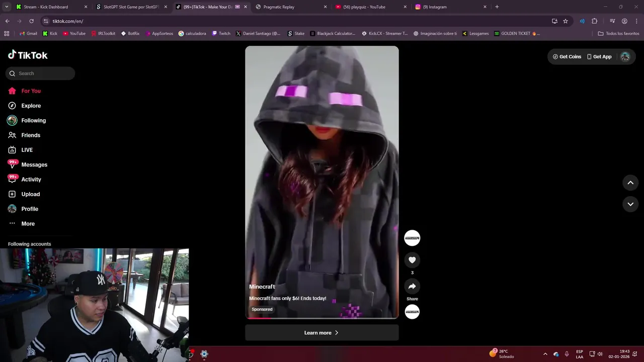
Task: Open the Activity notifications
Action: [x=31, y=179]
